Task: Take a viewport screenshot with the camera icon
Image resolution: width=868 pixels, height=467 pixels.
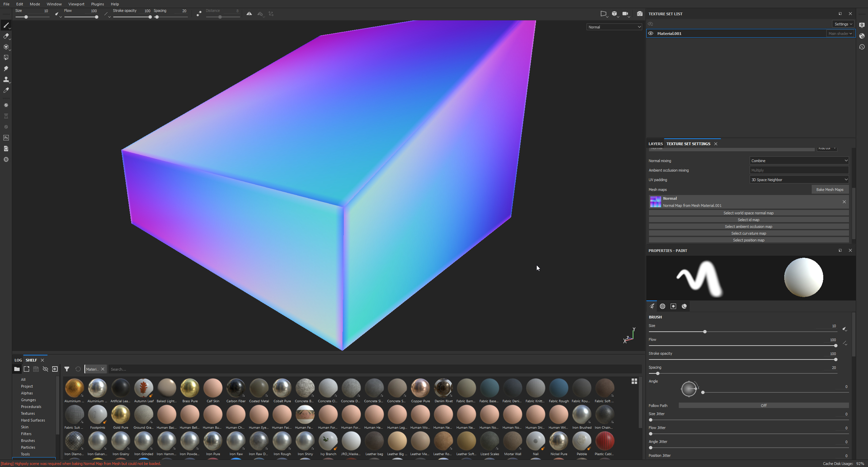Action: coord(640,14)
